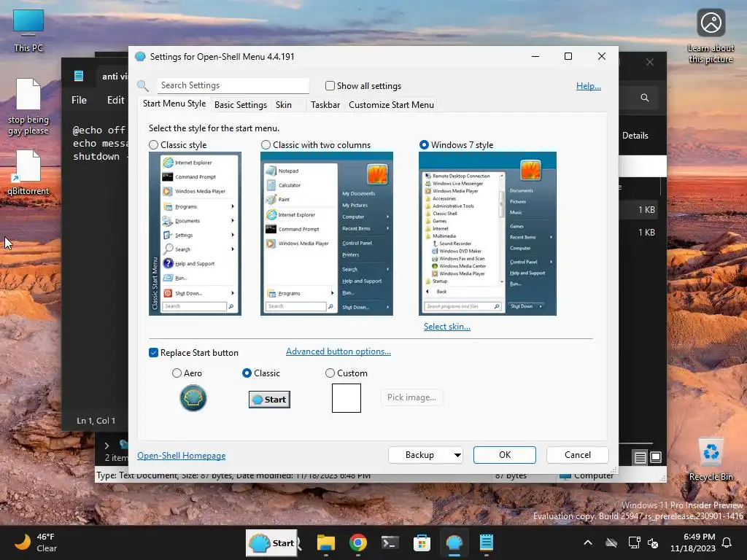Switch to Basic Settings tab
The width and height of the screenshot is (747, 560).
(241, 105)
